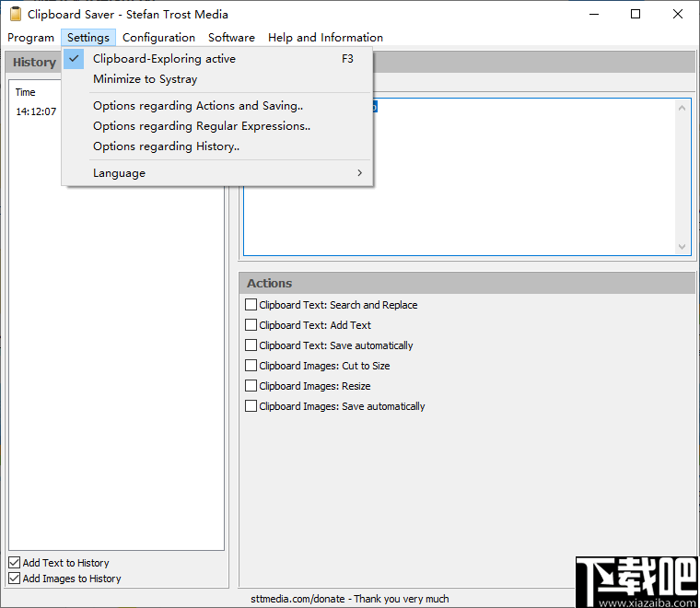Image resolution: width=700 pixels, height=608 pixels.
Task: Open the Help and Information menu
Action: [x=325, y=38]
